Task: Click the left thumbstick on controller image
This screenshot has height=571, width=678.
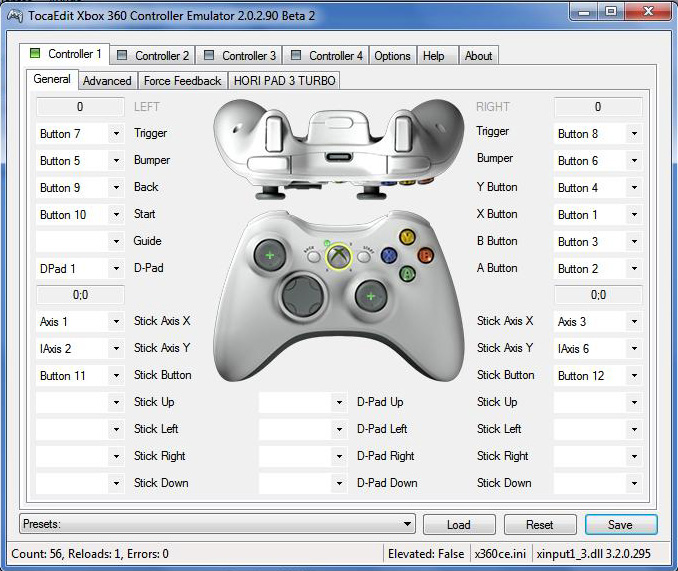Action: (270, 255)
